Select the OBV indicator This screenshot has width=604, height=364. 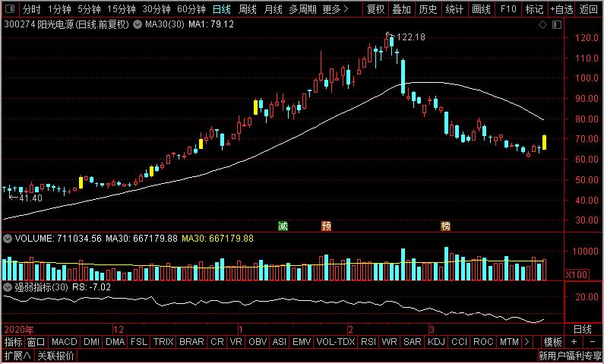pos(258,342)
